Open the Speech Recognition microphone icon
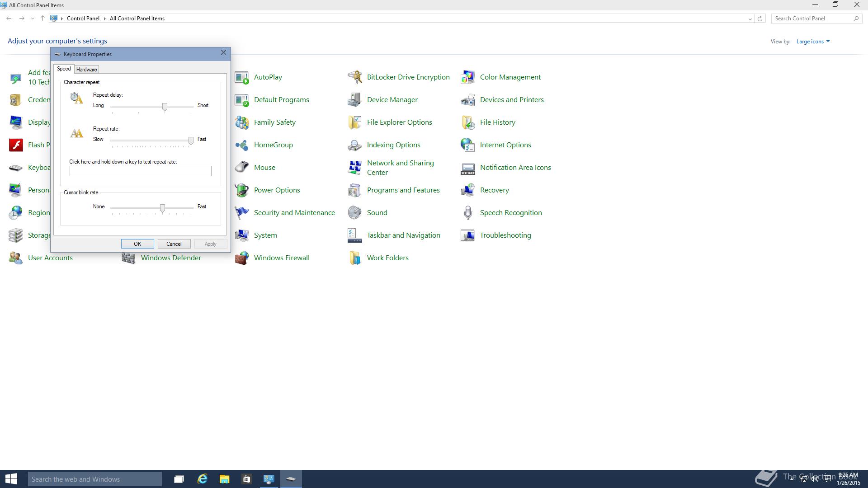868x488 pixels. click(468, 213)
